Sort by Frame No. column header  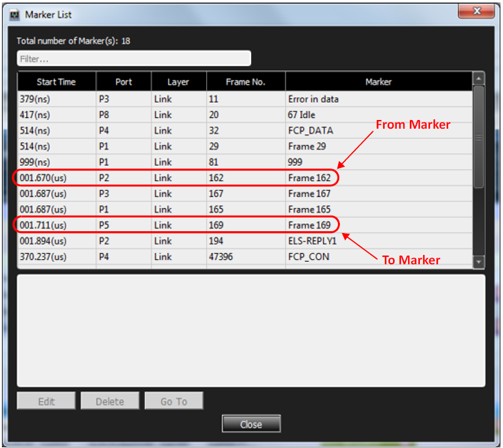point(246,82)
